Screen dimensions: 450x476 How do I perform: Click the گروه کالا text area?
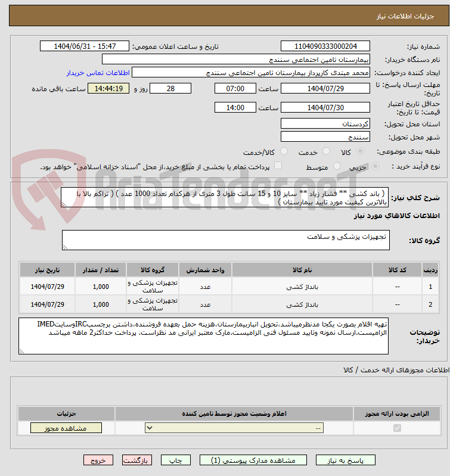pos(225,240)
